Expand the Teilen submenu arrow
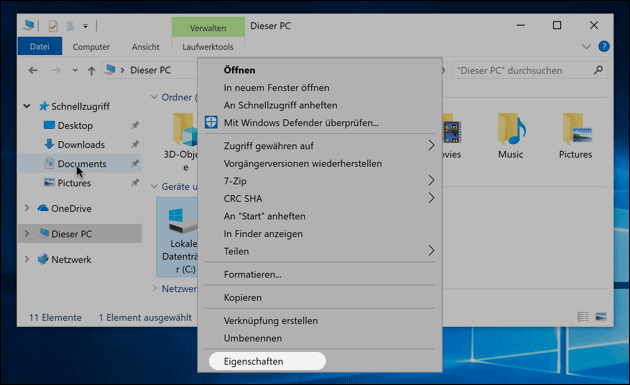 coord(431,251)
